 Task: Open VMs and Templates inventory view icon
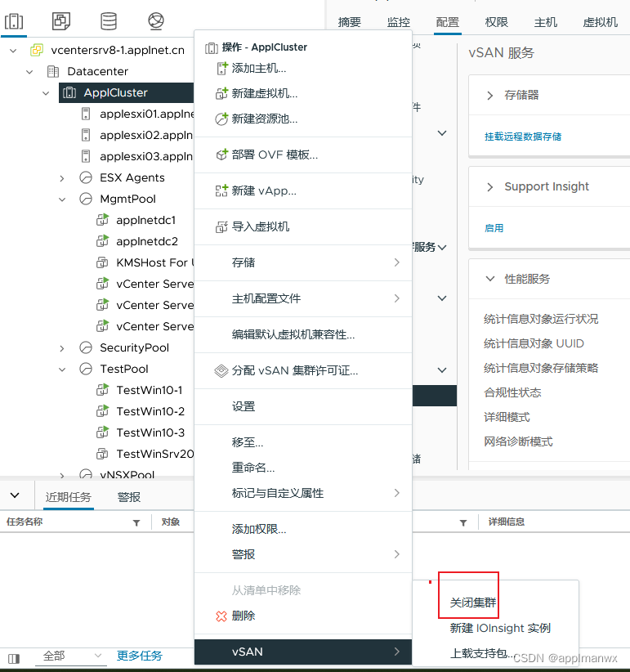point(61,21)
